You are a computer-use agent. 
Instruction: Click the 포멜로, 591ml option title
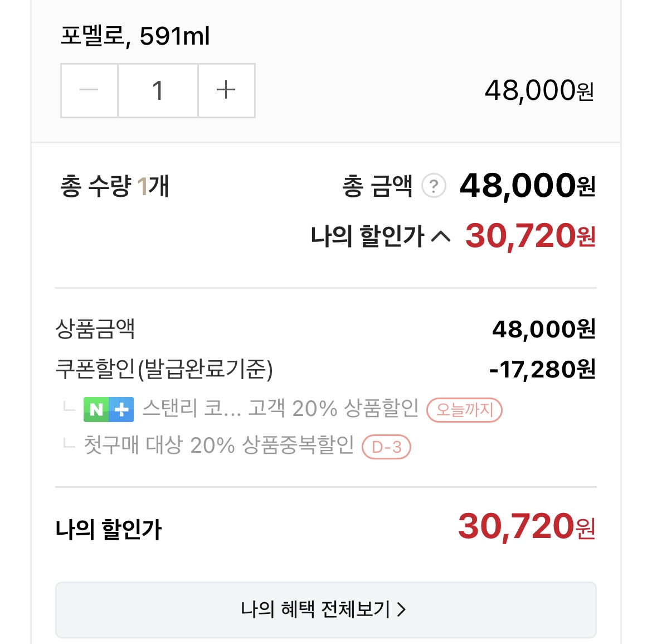[135, 36]
